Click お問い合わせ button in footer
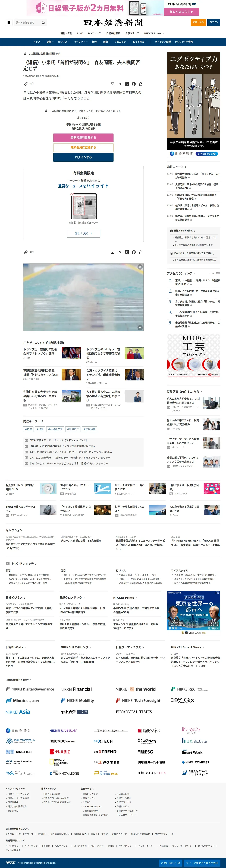The width and height of the screenshot is (226, 868). (x=170, y=863)
